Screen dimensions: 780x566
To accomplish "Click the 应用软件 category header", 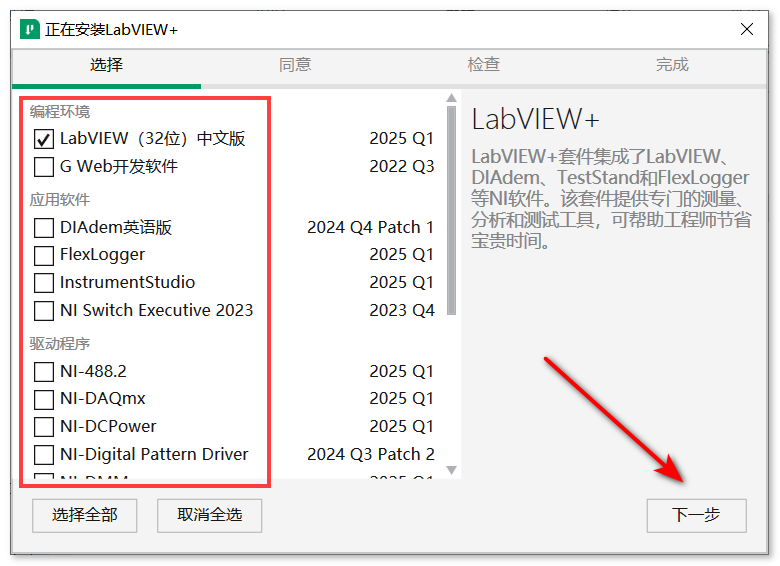I will (x=60, y=200).
